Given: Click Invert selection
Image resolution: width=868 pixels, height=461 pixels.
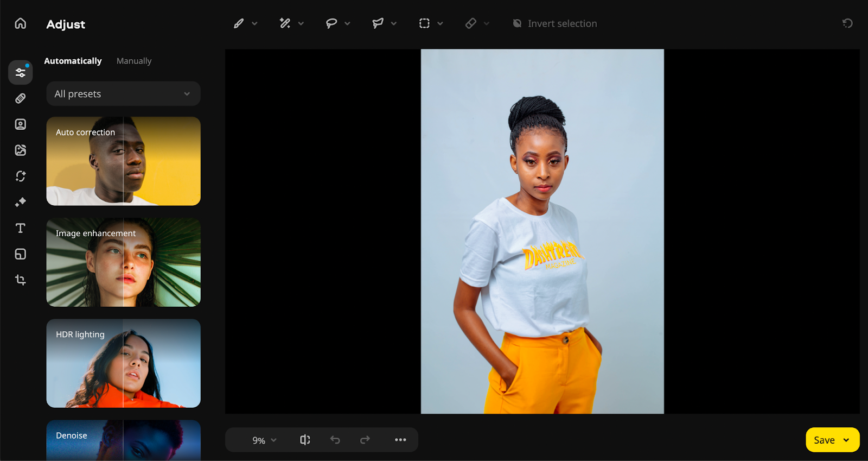Looking at the screenshot, I should click(x=555, y=23).
